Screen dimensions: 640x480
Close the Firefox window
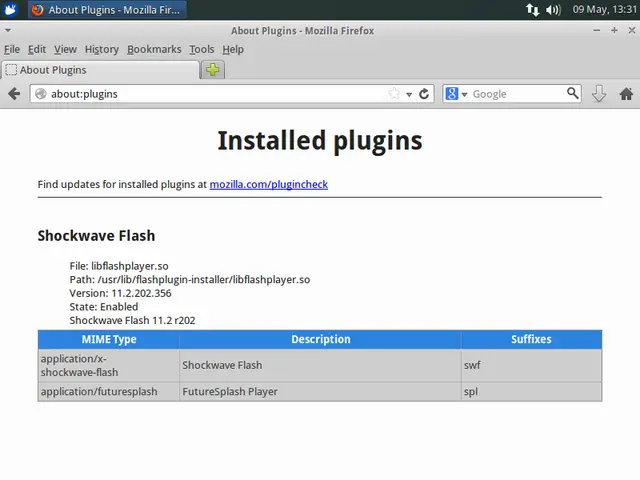pyautogui.click(x=631, y=30)
